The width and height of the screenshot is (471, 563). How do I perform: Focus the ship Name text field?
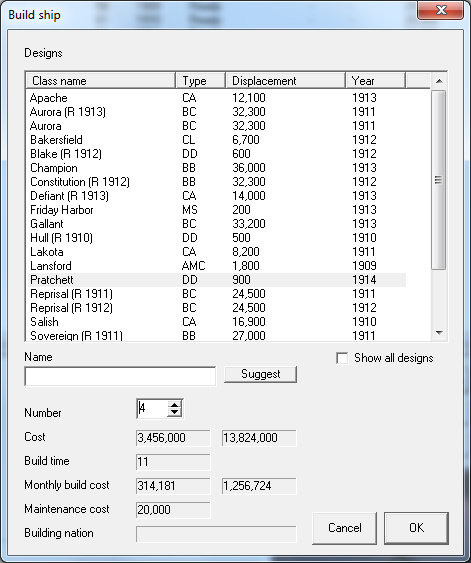(120, 376)
